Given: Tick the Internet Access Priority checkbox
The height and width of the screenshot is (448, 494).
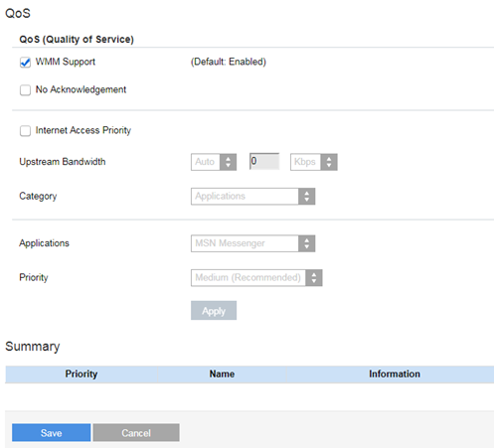Looking at the screenshot, I should [25, 131].
